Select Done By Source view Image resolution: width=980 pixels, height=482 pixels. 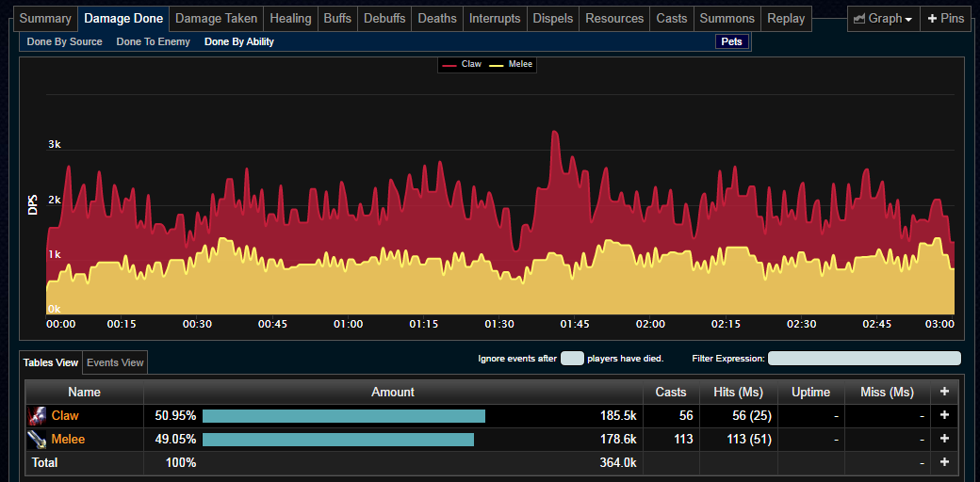coord(64,41)
